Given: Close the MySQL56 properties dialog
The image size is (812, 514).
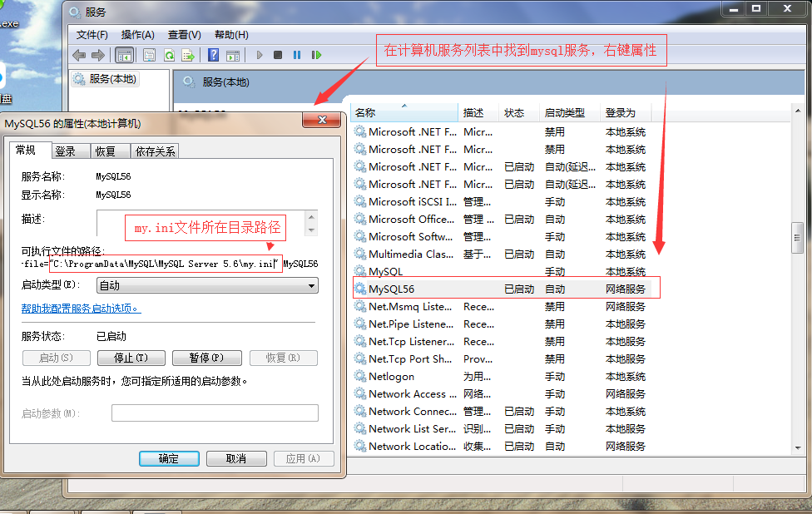Looking at the screenshot, I should click(x=322, y=120).
